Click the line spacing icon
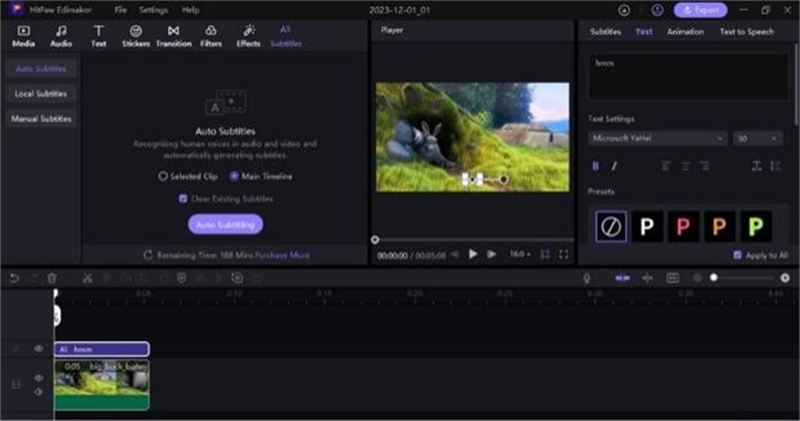 click(x=776, y=166)
